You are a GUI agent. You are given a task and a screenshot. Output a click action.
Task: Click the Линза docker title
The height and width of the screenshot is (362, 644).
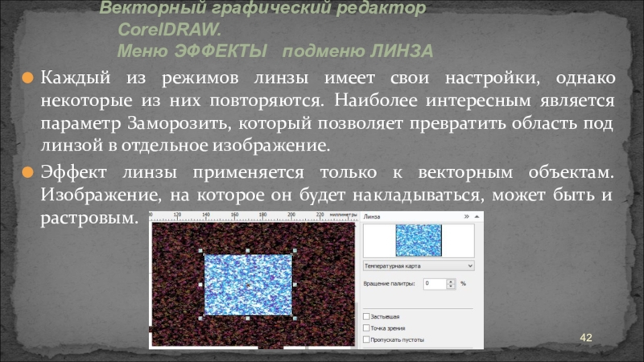click(x=372, y=216)
